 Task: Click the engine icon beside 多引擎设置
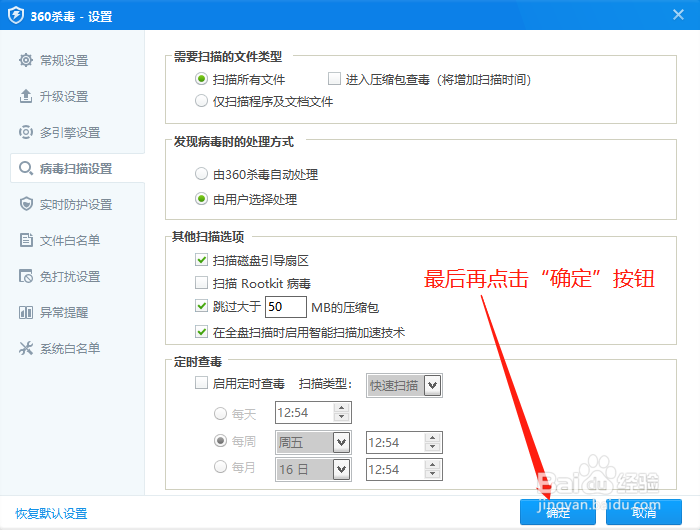click(26, 132)
